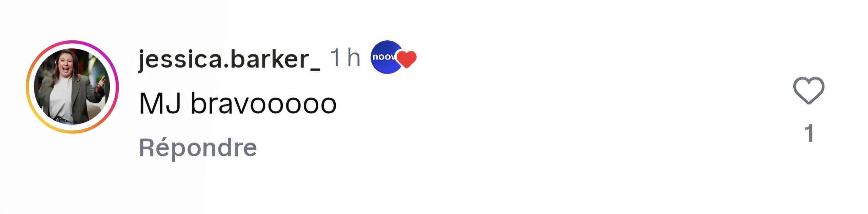Screen dimensions: 868x214
Task: Click the red heart on noov badge
Action: (407, 59)
